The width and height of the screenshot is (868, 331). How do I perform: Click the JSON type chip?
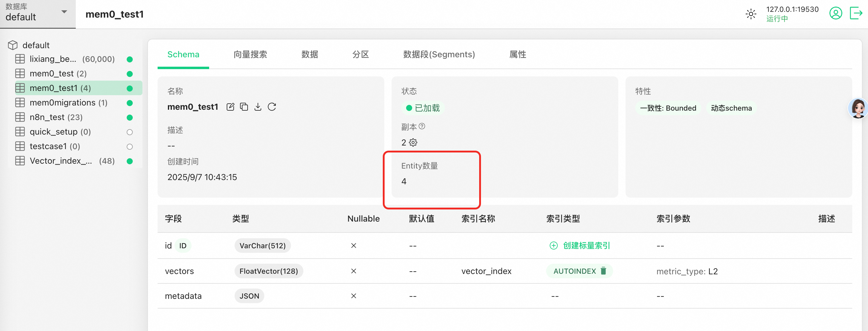249,296
